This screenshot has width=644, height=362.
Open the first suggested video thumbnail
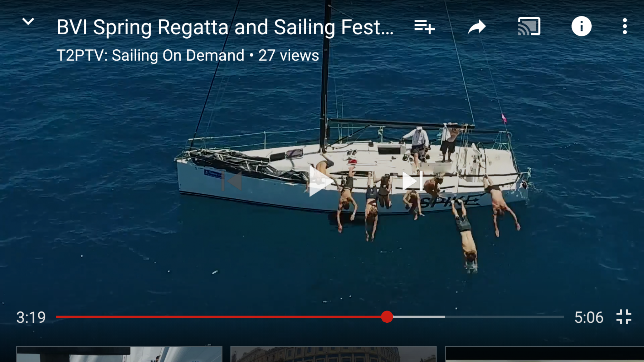[119, 354]
